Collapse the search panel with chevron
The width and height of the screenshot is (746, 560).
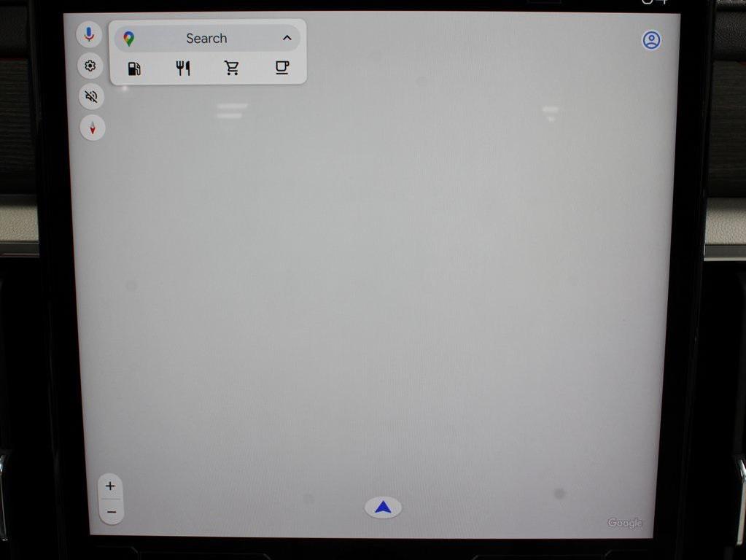[x=287, y=39]
